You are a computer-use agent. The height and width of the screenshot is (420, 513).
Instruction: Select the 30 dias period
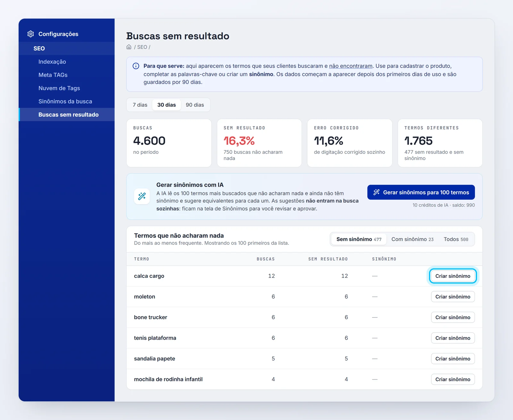tap(166, 105)
